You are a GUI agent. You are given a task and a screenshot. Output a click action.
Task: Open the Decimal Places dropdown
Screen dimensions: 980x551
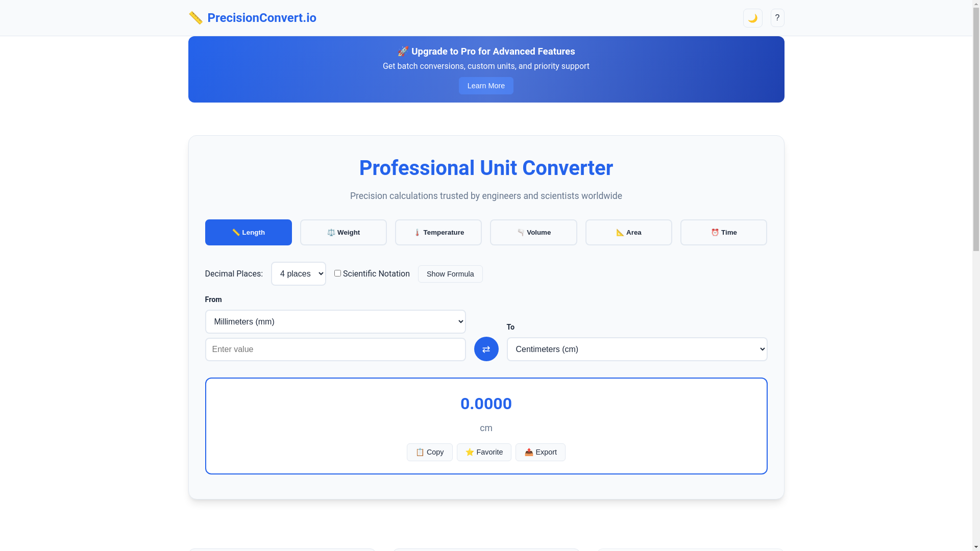[x=299, y=274]
